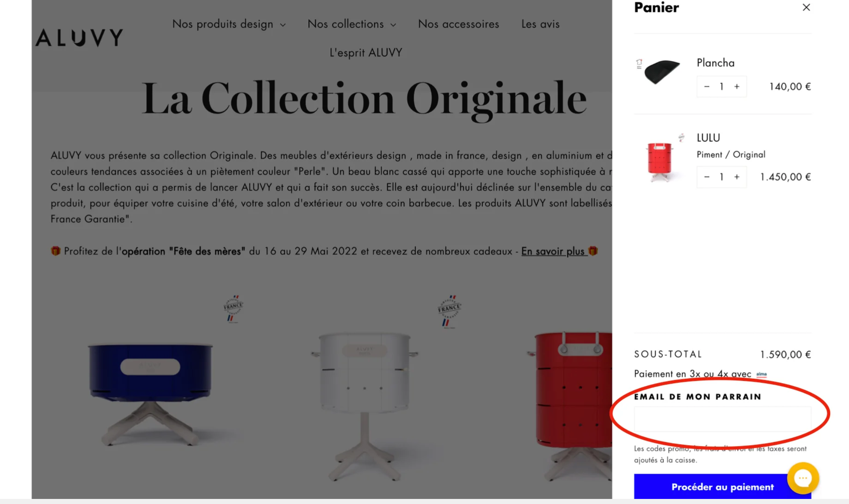Open Plancha product thumbnail in cart
849x504 pixels.
(x=661, y=72)
